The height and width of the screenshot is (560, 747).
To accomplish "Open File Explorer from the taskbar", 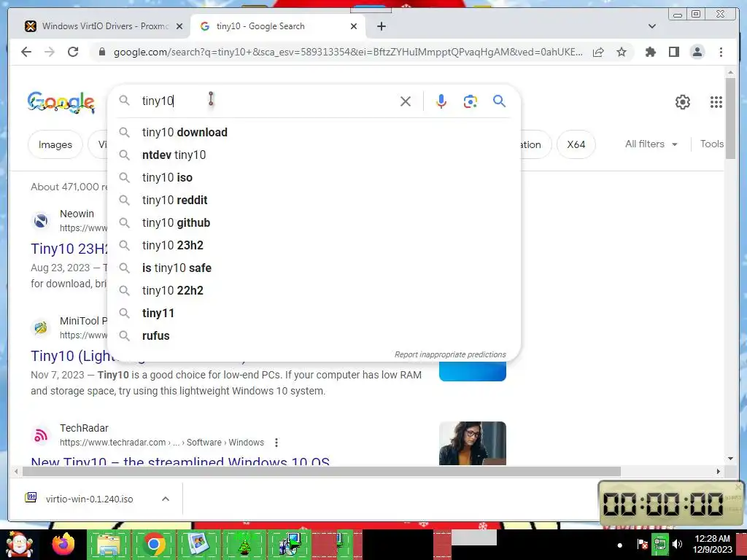I will point(109,544).
